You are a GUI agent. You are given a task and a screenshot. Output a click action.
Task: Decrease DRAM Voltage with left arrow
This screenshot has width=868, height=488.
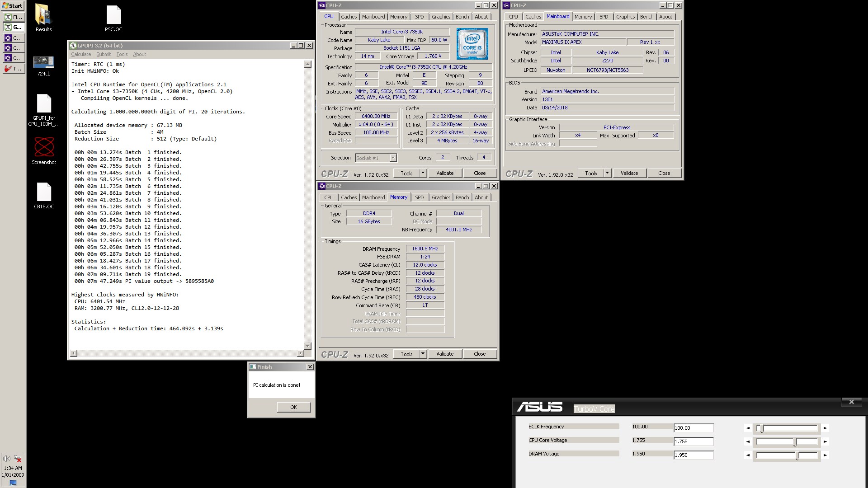click(x=748, y=455)
